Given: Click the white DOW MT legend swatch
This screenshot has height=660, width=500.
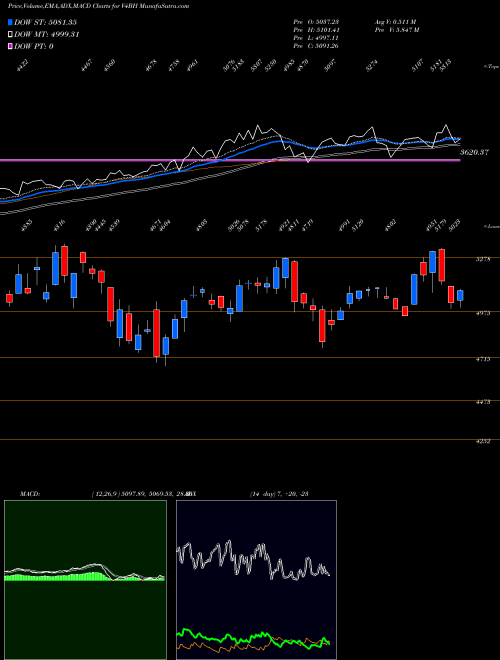Looking at the screenshot, I should click(x=10, y=35).
